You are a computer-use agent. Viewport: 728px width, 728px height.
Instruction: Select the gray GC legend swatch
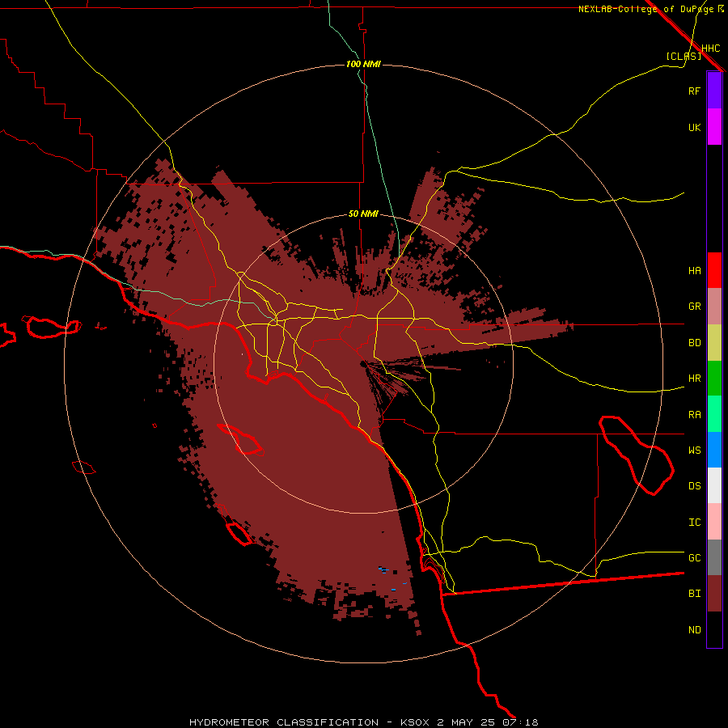(x=714, y=557)
